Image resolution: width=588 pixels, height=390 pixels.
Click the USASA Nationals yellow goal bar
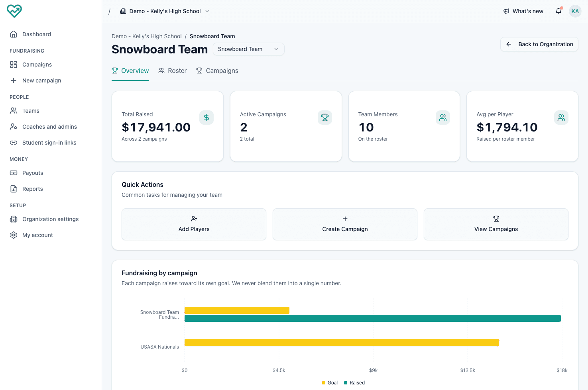point(342,343)
